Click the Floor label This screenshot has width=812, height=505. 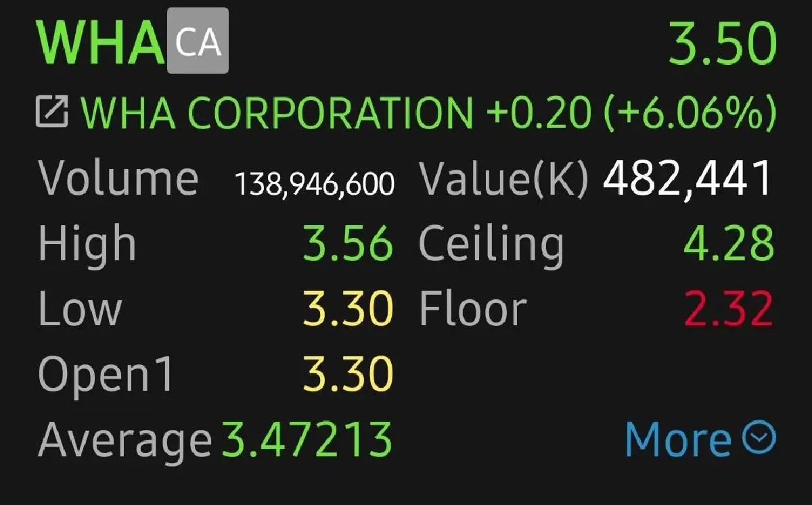coord(473,309)
